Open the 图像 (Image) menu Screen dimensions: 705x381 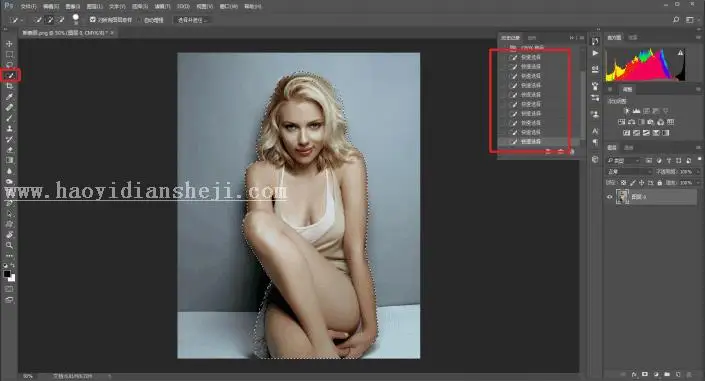72,6
